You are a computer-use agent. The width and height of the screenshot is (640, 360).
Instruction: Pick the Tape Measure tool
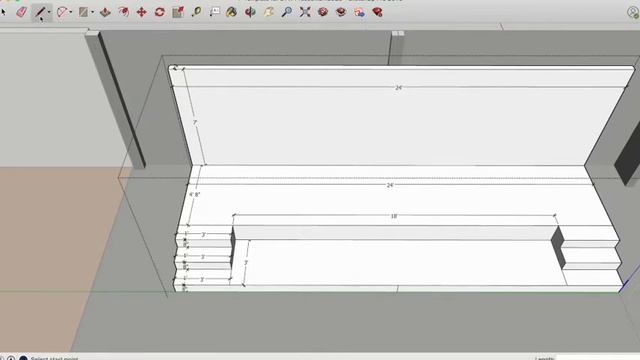(196, 12)
